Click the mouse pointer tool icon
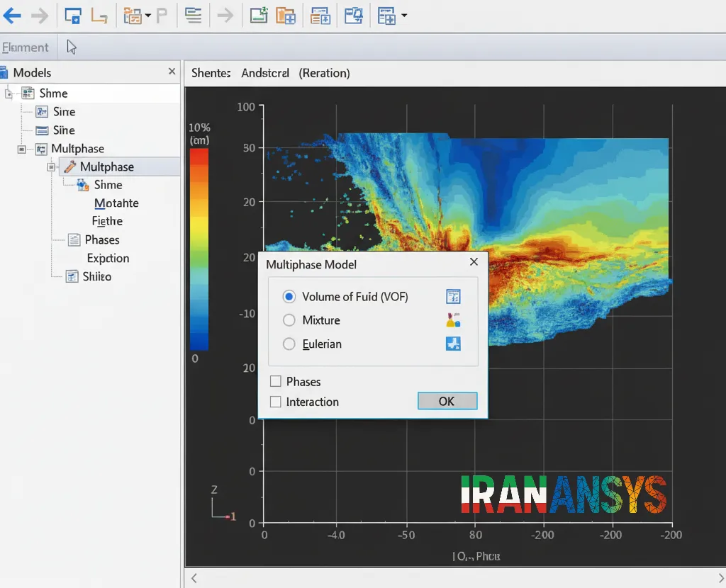Image resolution: width=726 pixels, height=588 pixels. [72, 47]
